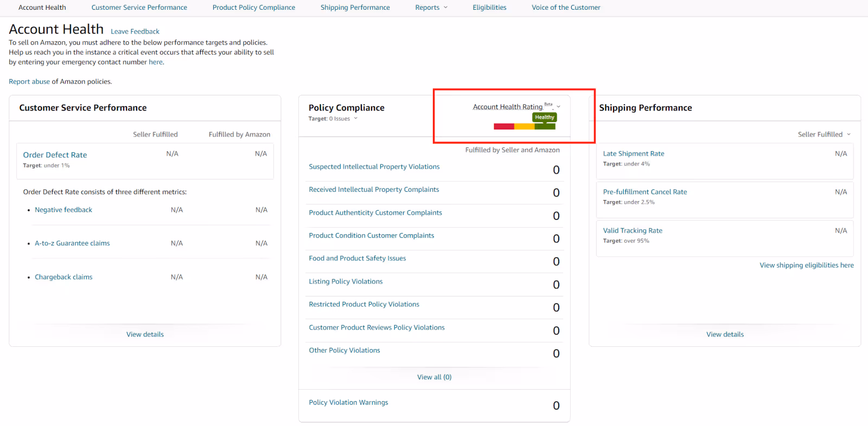This screenshot has width=868, height=426.
Task: Click the green segment of health bar
Action: 545,127
